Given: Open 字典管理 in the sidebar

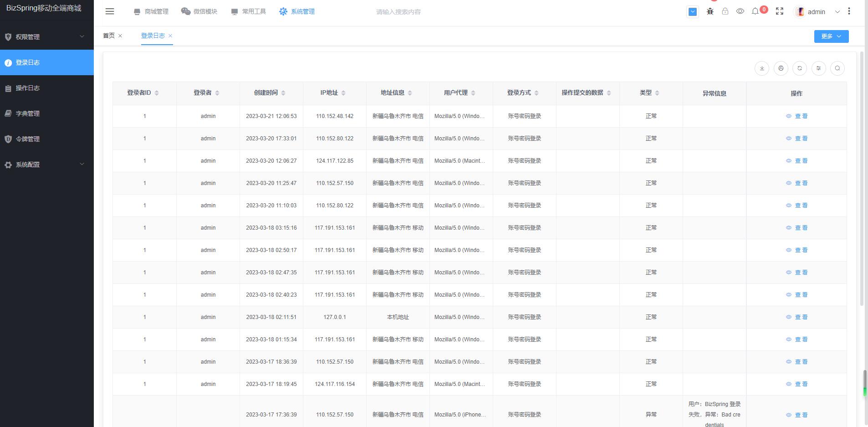Looking at the screenshot, I should tap(47, 113).
